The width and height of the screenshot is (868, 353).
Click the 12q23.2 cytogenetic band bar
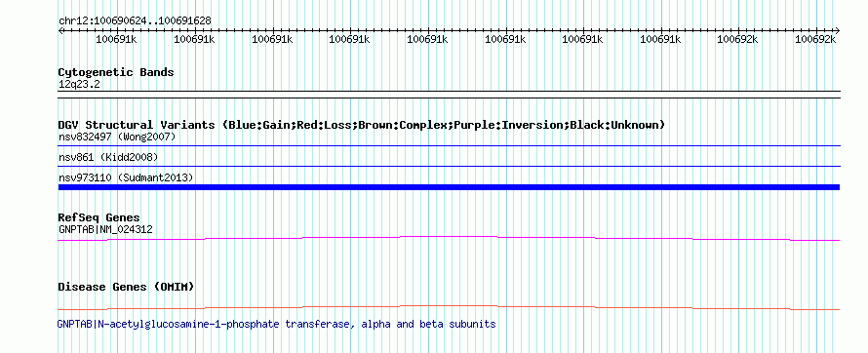449,95
